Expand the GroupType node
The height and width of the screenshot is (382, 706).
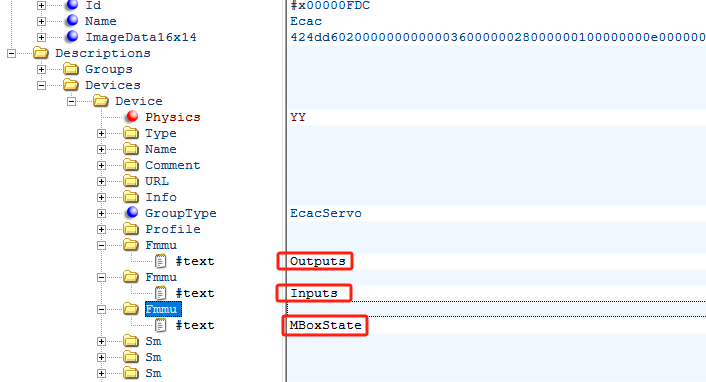(x=101, y=213)
